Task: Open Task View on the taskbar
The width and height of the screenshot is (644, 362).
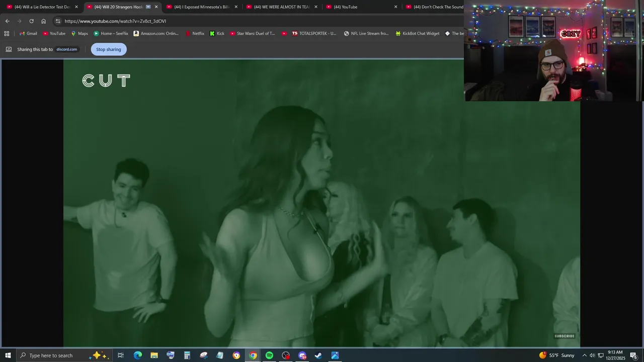Action: 121,355
